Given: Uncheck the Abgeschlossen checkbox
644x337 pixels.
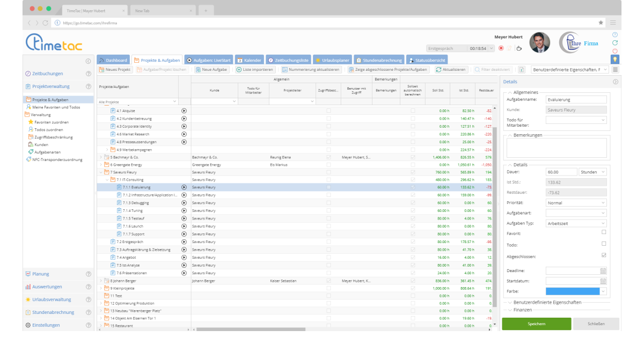Looking at the screenshot, I should coord(603,255).
